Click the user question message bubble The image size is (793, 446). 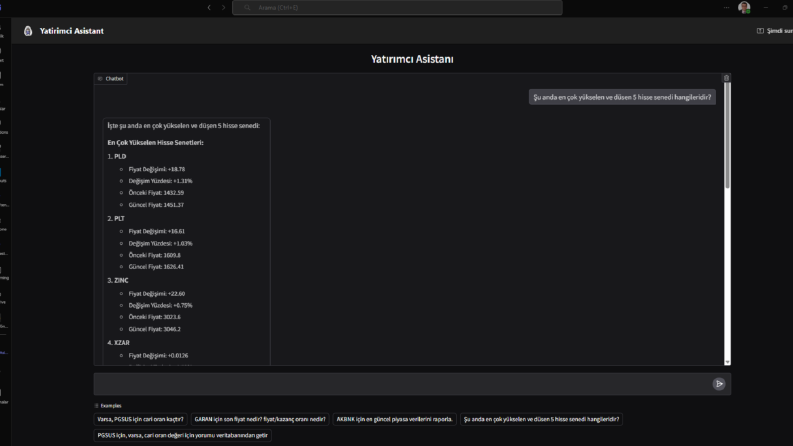click(622, 97)
